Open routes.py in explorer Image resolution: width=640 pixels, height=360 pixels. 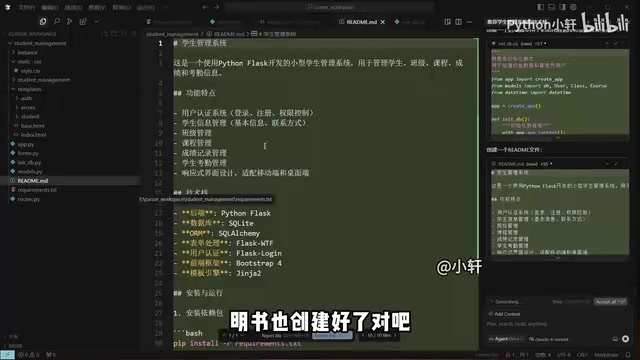[x=29, y=199]
